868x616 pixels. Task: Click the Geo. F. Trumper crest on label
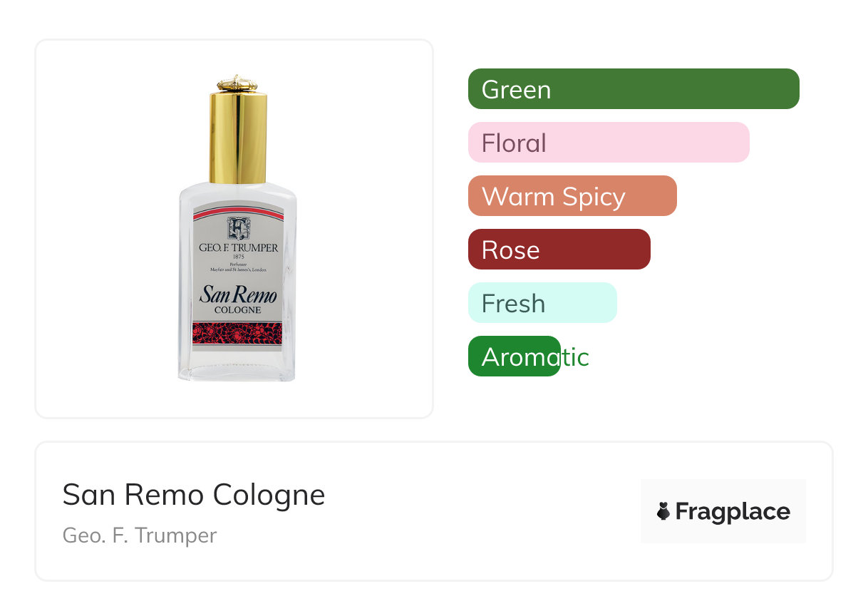(238, 228)
